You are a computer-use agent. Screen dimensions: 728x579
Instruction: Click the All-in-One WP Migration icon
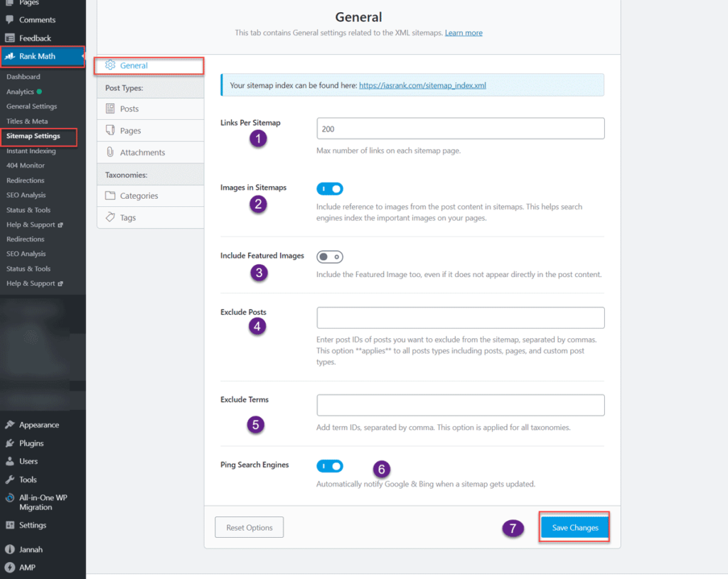pos(10,498)
